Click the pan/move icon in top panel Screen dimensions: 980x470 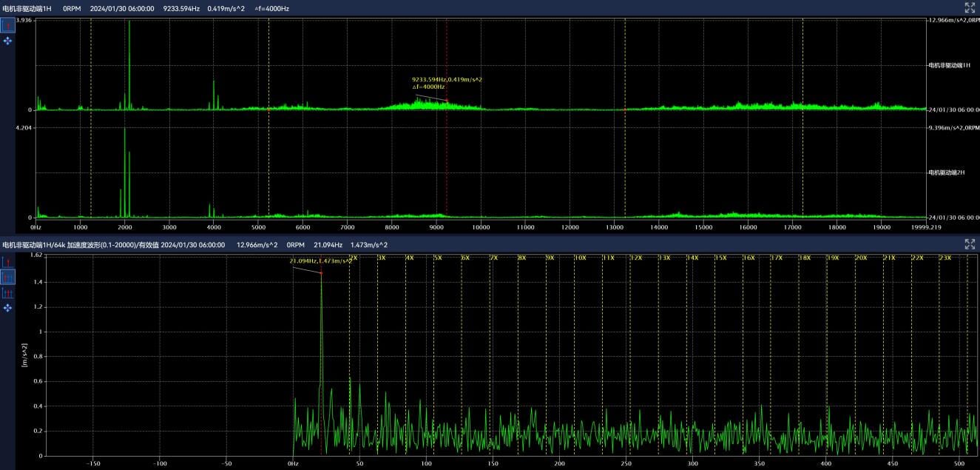click(7, 41)
